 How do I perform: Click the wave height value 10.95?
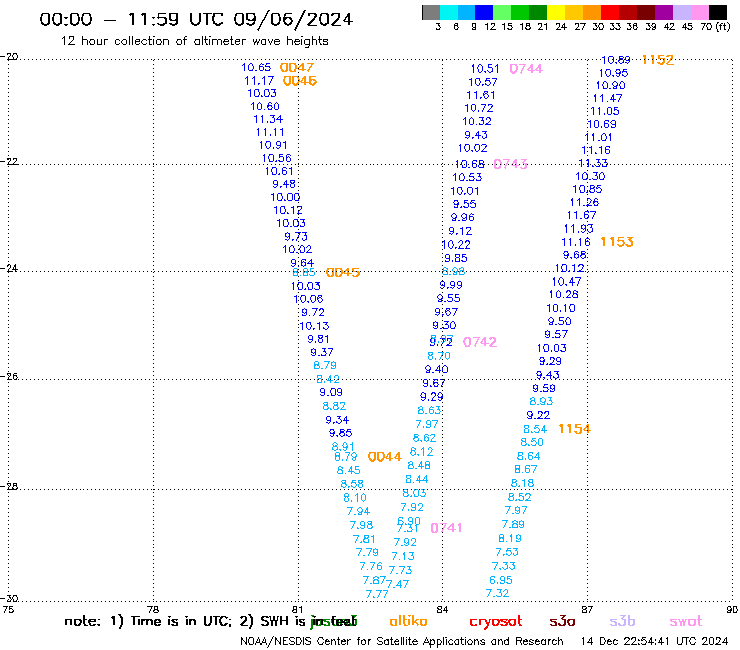pyautogui.click(x=614, y=73)
